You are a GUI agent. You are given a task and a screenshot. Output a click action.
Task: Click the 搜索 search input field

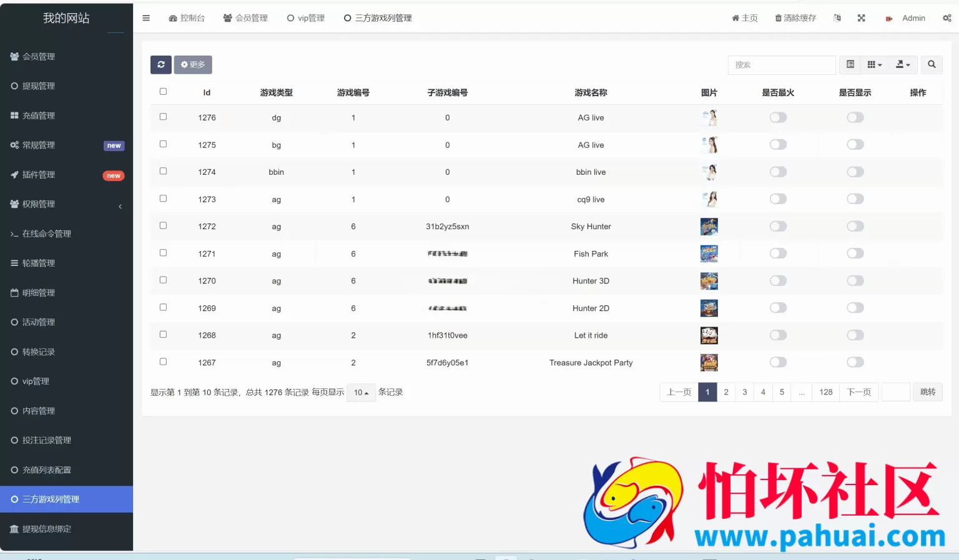[782, 65]
